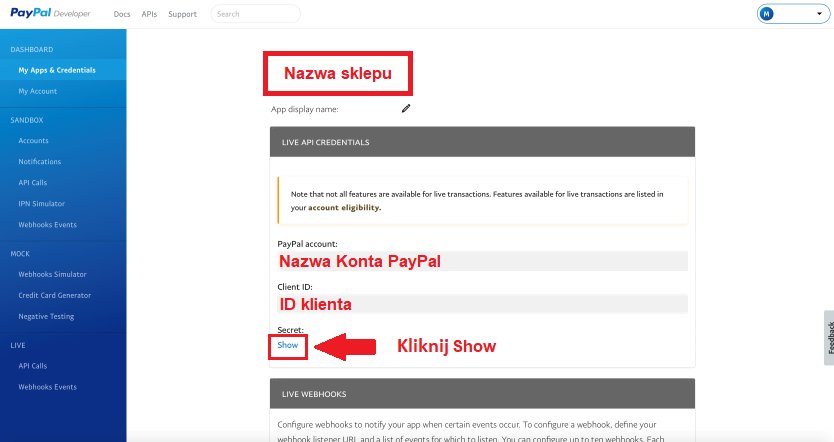Click the account eligibility link
834x442 pixels.
click(x=344, y=207)
